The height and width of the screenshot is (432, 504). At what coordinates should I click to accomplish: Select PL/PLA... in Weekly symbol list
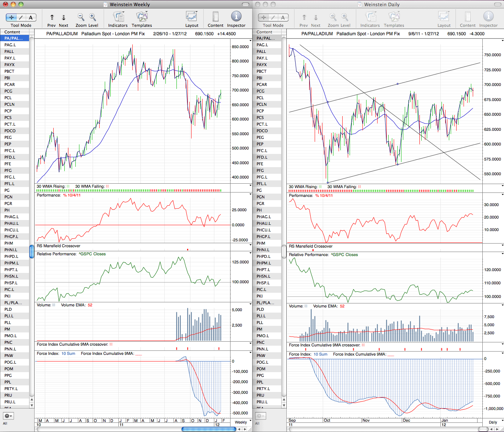click(x=14, y=303)
